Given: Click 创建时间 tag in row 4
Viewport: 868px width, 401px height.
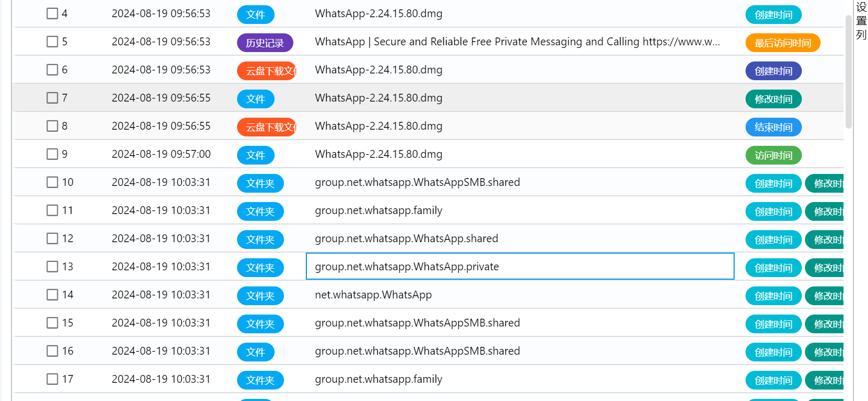Looking at the screenshot, I should 774,15.
